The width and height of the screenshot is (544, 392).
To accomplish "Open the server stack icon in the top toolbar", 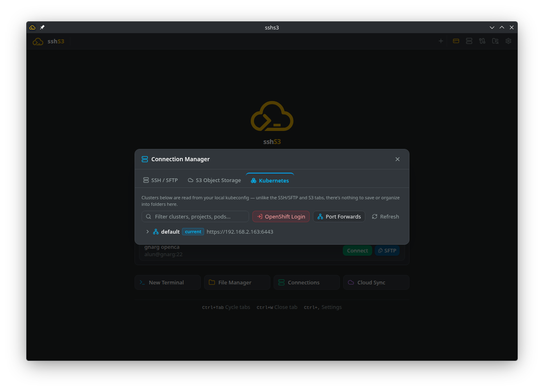I will click(x=469, y=41).
